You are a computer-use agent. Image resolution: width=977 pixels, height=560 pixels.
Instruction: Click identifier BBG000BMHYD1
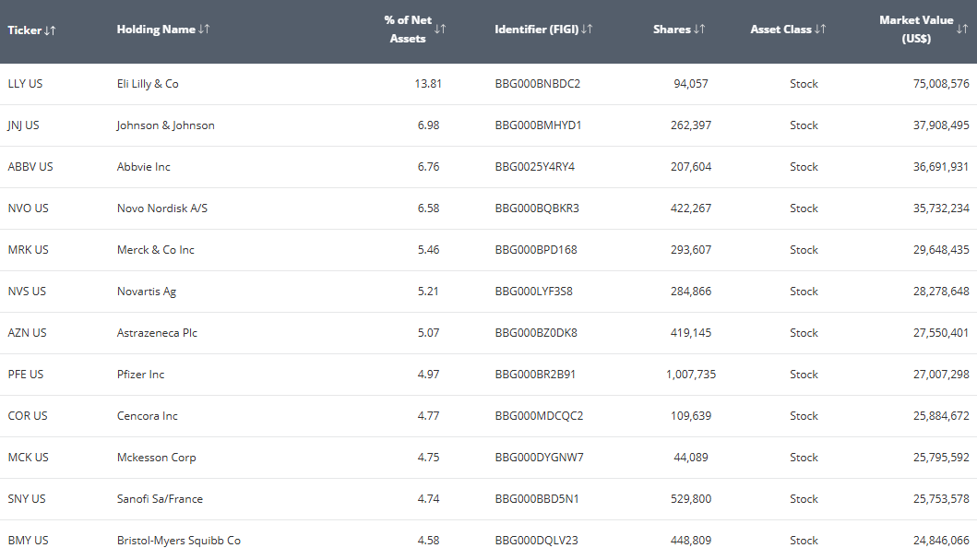pyautogui.click(x=539, y=125)
